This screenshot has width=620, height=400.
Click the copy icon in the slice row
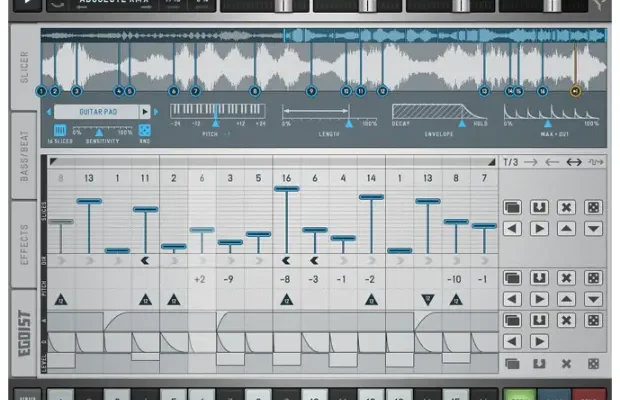coord(513,207)
